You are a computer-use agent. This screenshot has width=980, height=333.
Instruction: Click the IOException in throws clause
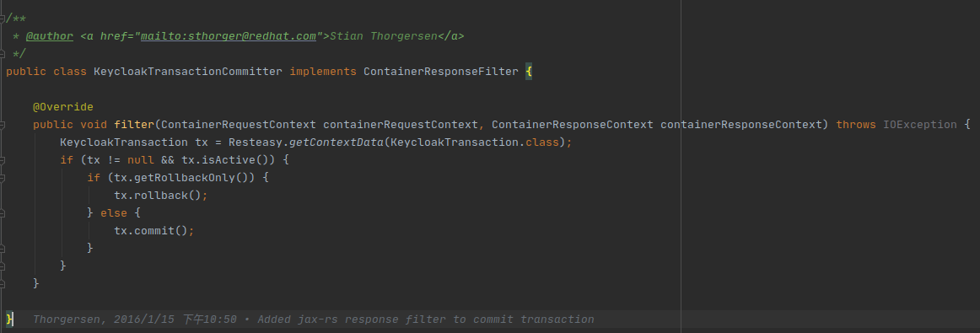pyautogui.click(x=919, y=124)
